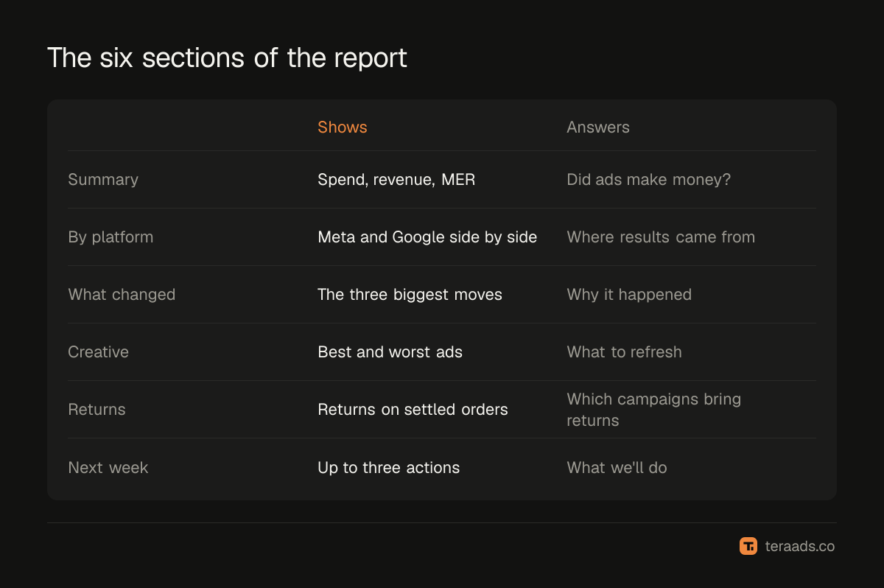Select the 'Summary' row label

[x=103, y=179]
